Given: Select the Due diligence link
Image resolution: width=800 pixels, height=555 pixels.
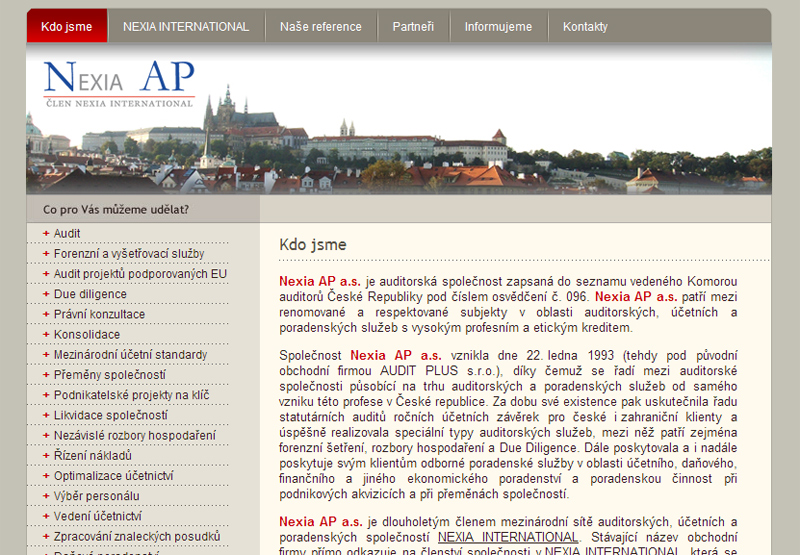Looking at the screenshot, I should pyautogui.click(x=90, y=294).
